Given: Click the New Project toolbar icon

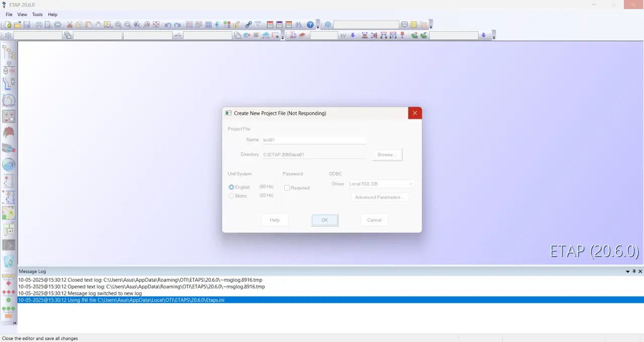Looking at the screenshot, I should (x=8, y=25).
